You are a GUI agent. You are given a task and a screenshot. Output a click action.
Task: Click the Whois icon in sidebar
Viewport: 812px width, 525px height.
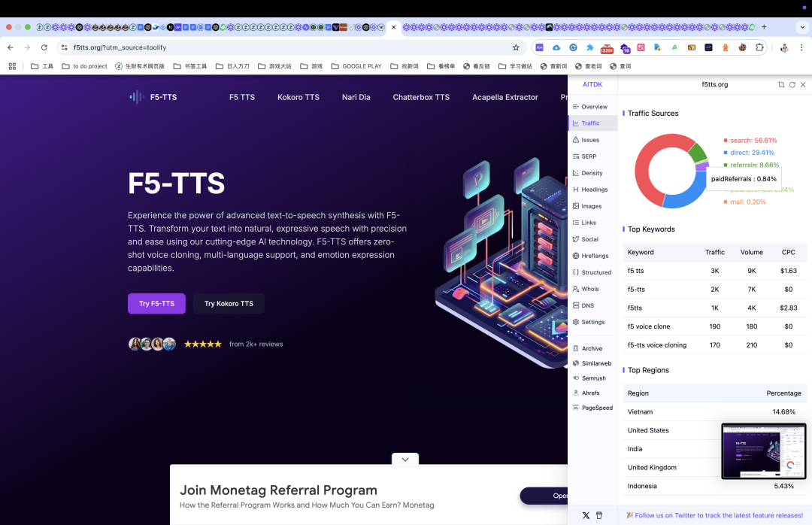(x=576, y=289)
